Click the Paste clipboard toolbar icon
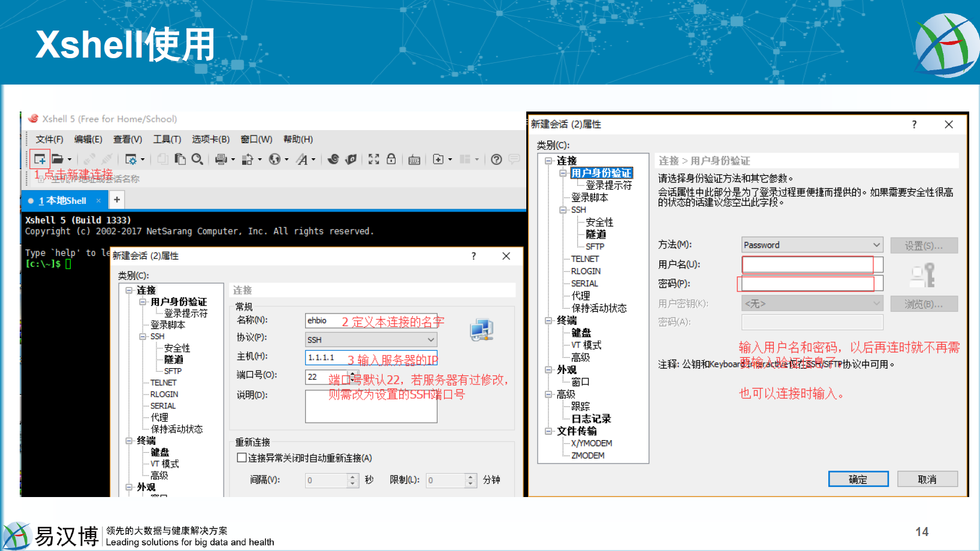 pyautogui.click(x=180, y=159)
